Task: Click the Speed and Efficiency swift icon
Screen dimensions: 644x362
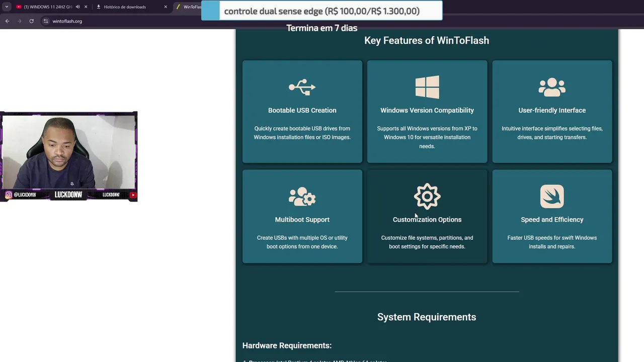Action: tap(552, 196)
